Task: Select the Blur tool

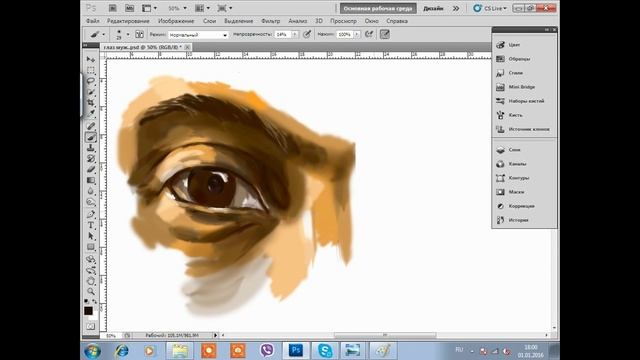Action: click(x=91, y=191)
